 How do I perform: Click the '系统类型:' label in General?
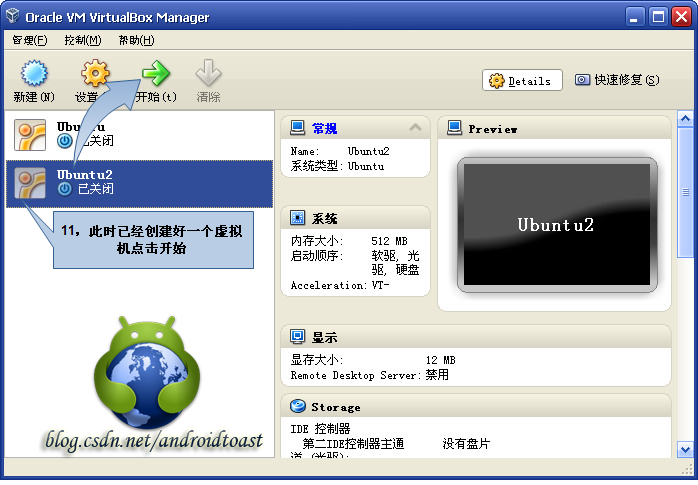[x=317, y=166]
